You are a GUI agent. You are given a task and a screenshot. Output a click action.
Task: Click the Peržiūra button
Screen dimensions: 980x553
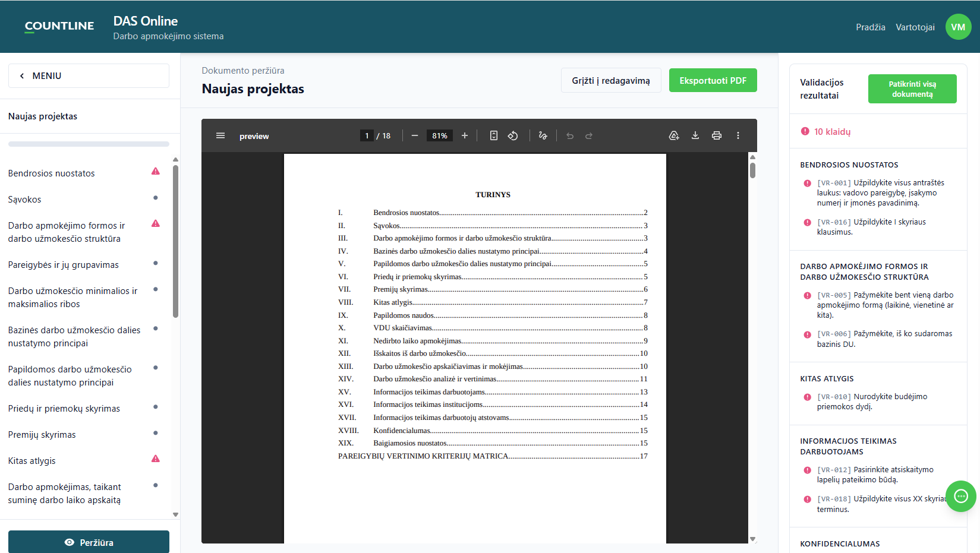point(89,542)
